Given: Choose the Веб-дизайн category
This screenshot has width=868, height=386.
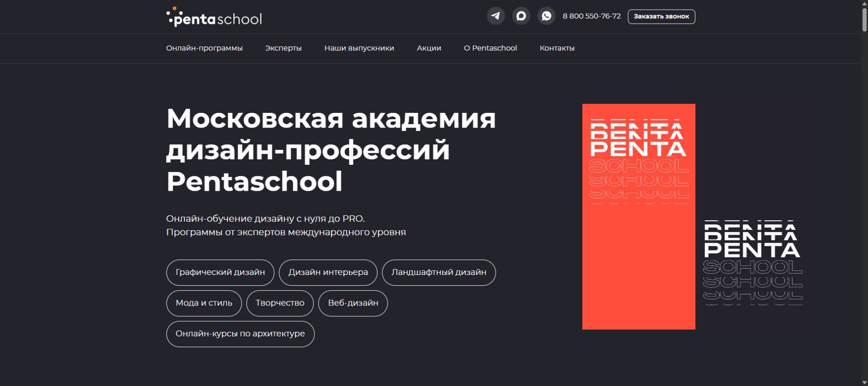Looking at the screenshot, I should [353, 303].
